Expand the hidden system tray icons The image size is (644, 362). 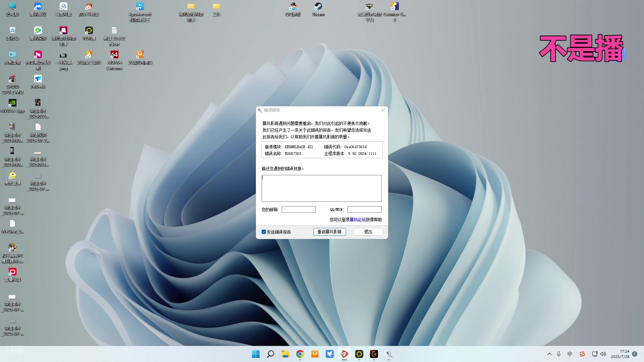coord(549,354)
